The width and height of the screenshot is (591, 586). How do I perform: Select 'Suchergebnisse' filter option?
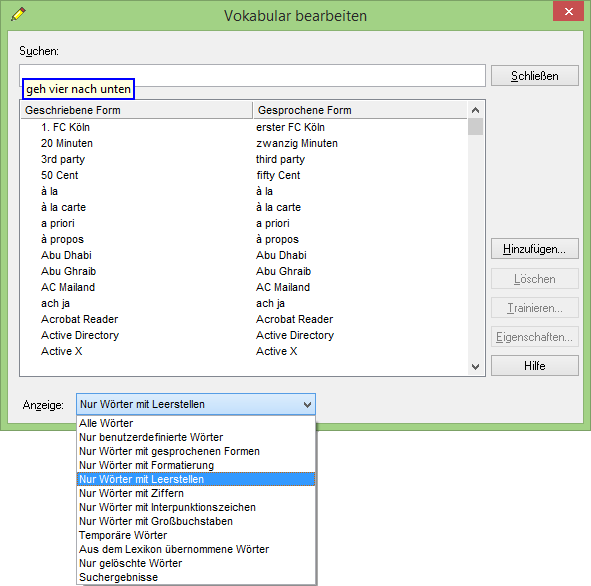click(x=196, y=577)
